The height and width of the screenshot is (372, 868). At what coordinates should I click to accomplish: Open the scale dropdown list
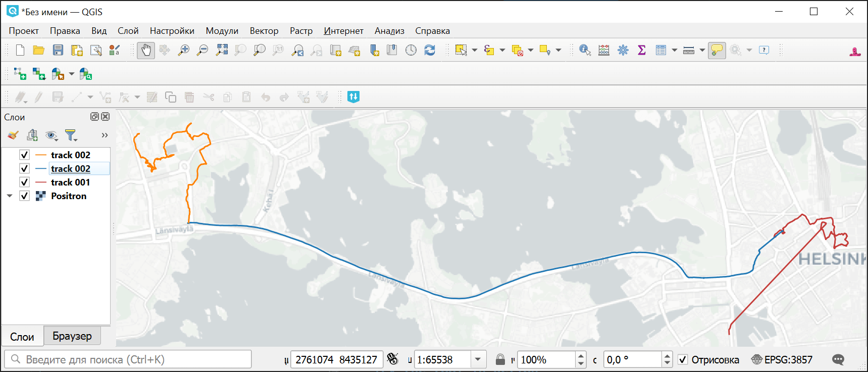(x=478, y=359)
